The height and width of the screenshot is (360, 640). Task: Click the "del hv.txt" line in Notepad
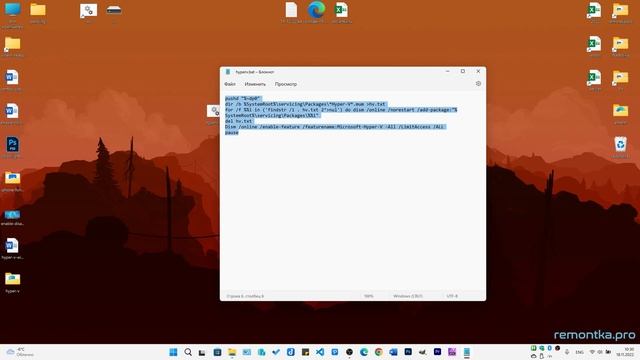(x=239, y=121)
